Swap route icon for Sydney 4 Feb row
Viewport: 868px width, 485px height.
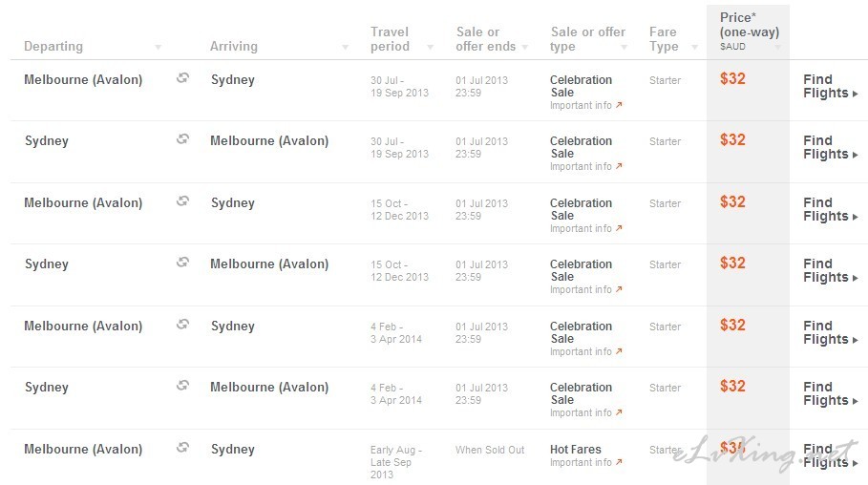point(182,385)
